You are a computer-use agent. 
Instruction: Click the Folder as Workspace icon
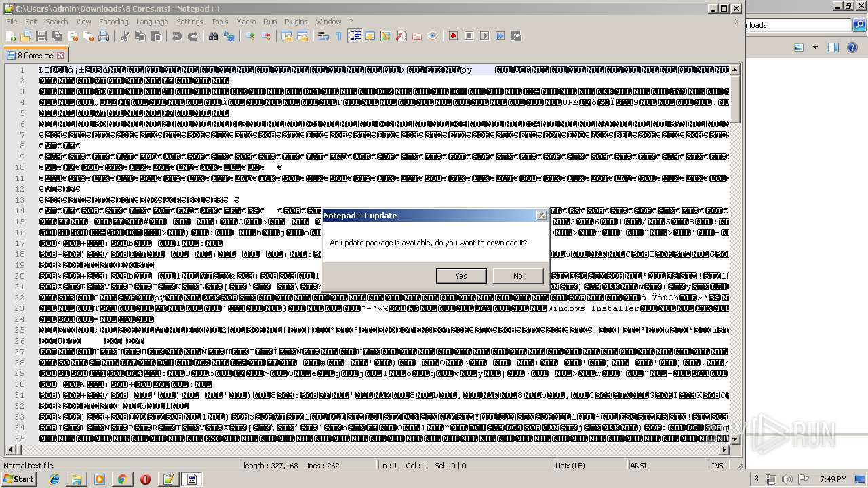click(x=417, y=36)
